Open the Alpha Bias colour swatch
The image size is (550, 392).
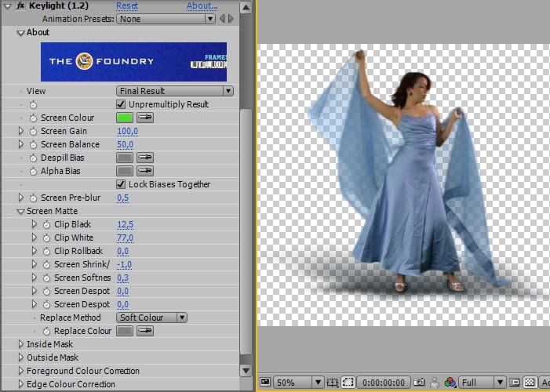125,171
